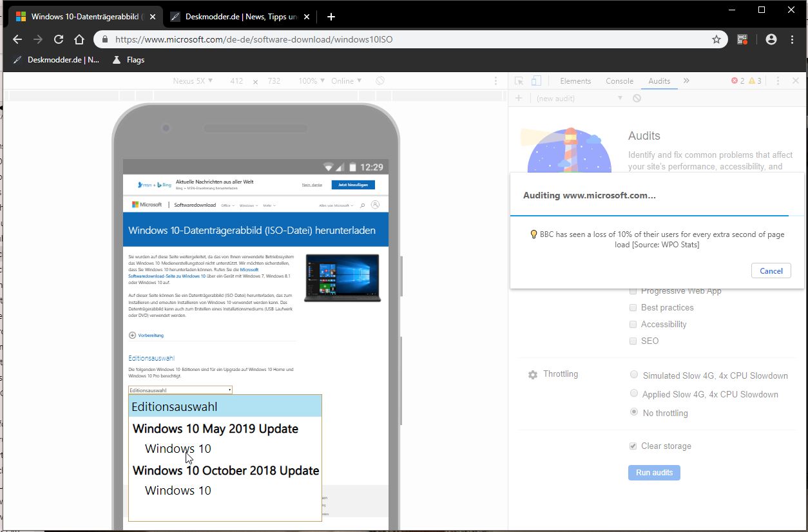Open the Deskmodder.de bookmark
808x532 pixels.
pos(57,60)
